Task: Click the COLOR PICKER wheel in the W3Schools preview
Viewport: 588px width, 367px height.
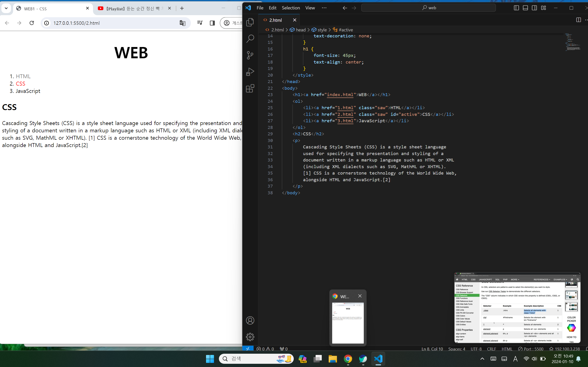Action: point(571,328)
